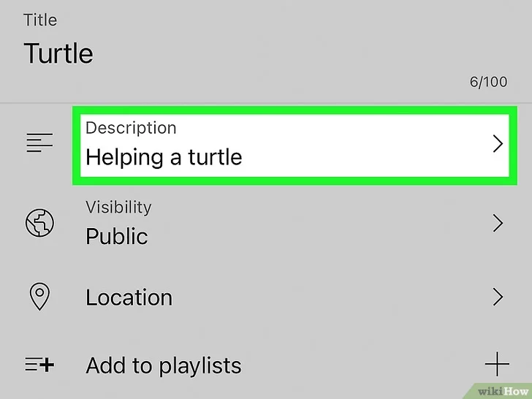This screenshot has width=532, height=399.
Task: Open the Visibility row chevron
Action: [498, 223]
